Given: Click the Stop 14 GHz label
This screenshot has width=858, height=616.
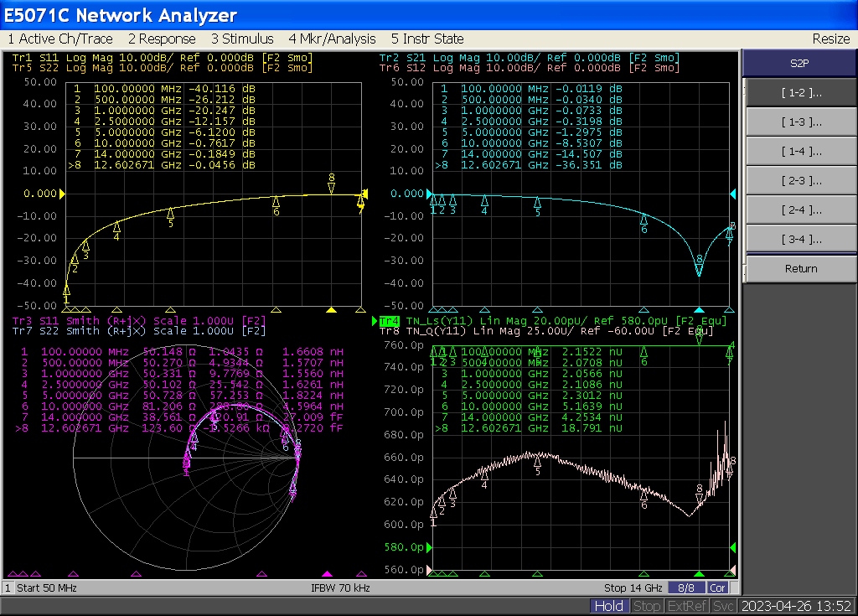Looking at the screenshot, I should [633, 588].
